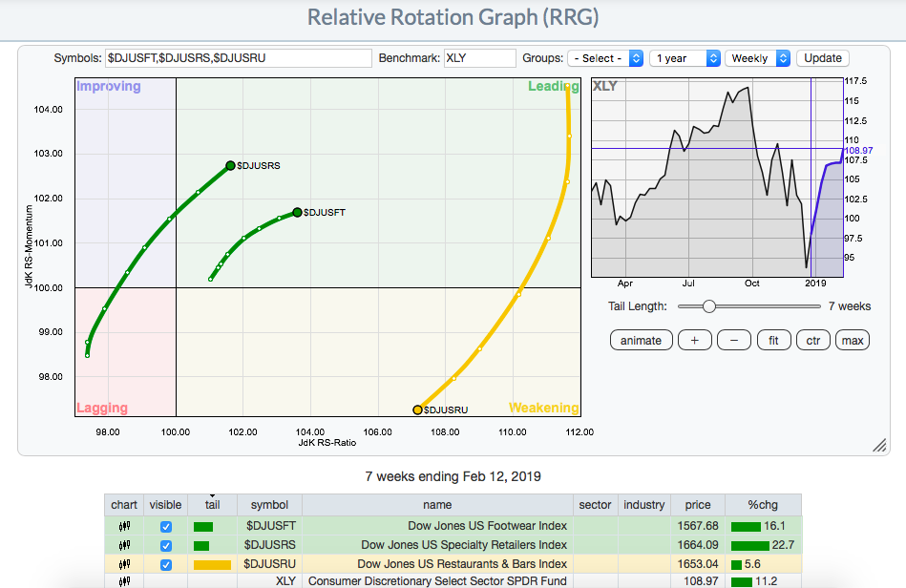Click the chart icon for $DJUSFT row
Screen dimensions: 906x588
tap(124, 526)
